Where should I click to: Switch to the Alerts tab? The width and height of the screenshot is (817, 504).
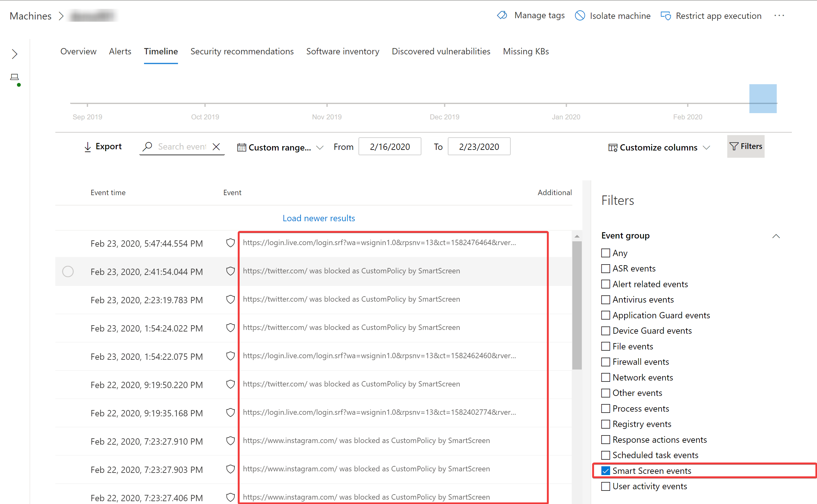(x=120, y=51)
